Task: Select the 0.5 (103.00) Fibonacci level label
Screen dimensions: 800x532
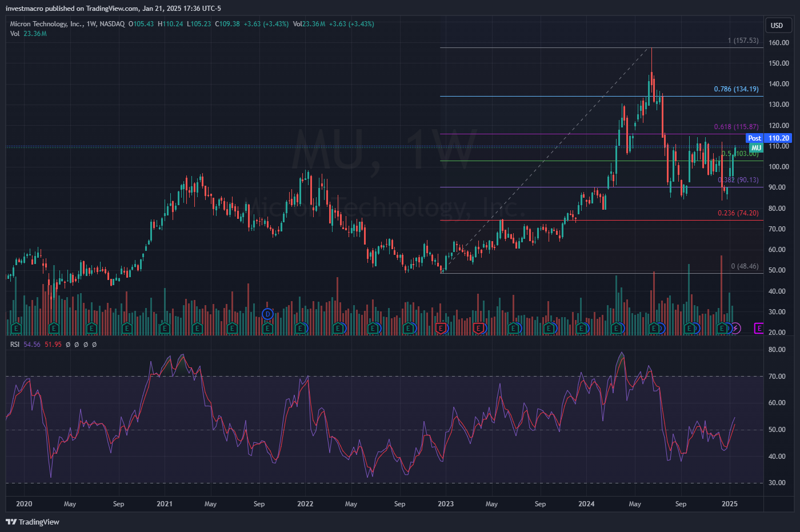Action: [739, 154]
